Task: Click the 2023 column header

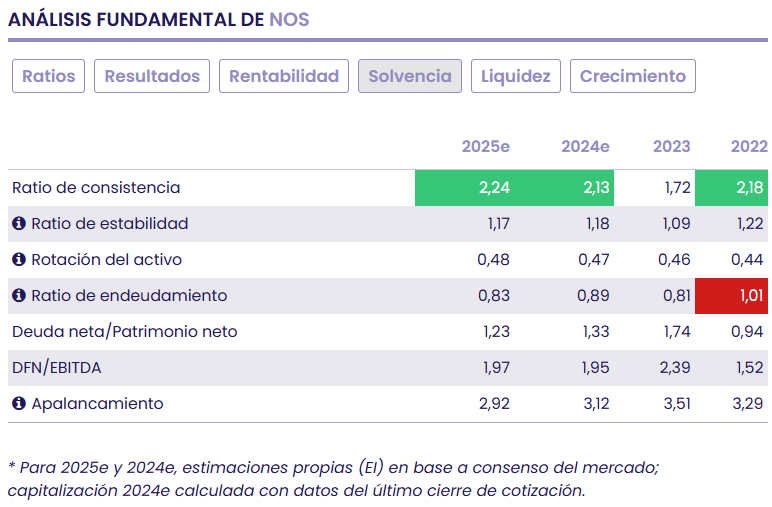Action: (x=671, y=146)
